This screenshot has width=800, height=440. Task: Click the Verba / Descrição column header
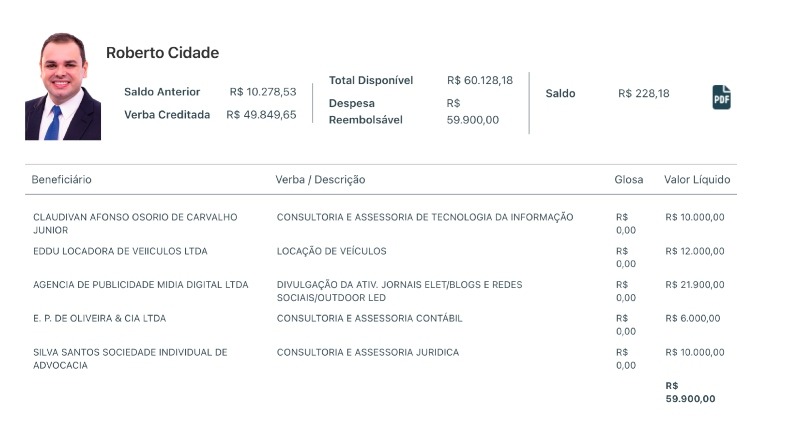[x=320, y=180]
